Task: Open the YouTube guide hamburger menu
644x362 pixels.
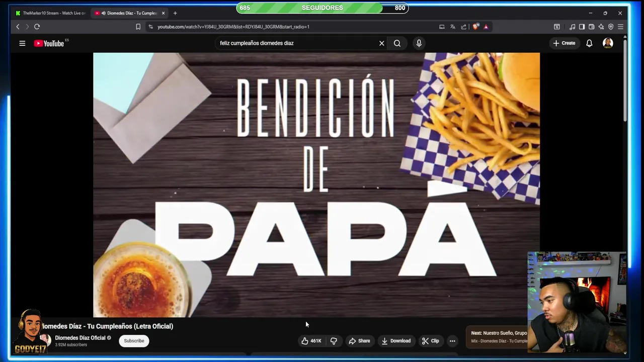Action: pos(22,43)
